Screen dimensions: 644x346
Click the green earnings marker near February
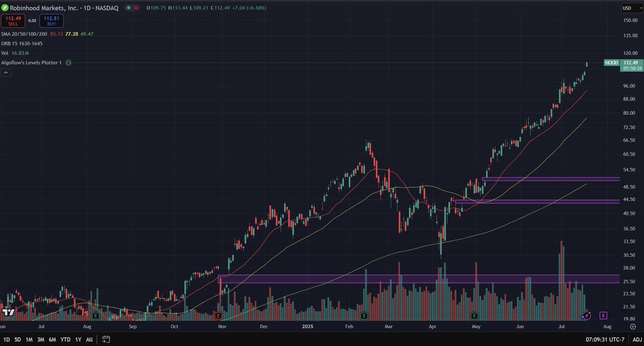point(364,315)
